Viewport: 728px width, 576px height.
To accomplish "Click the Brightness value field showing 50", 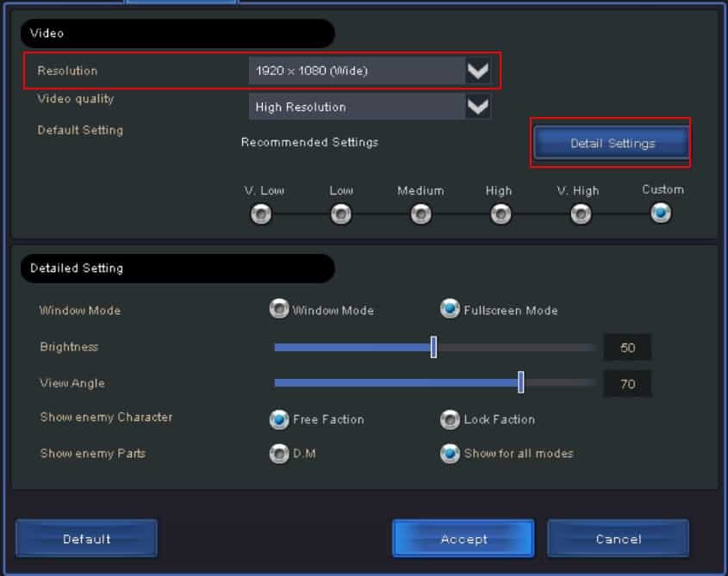I will (627, 348).
